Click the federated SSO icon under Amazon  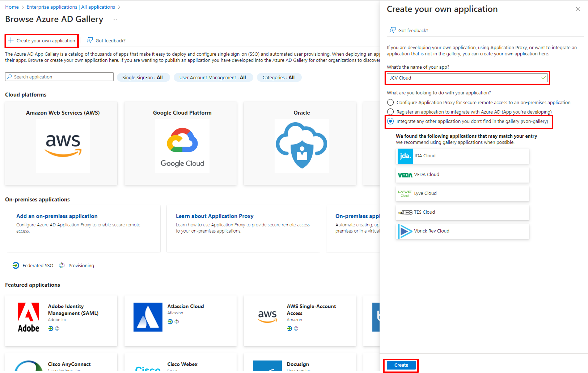[x=289, y=329]
